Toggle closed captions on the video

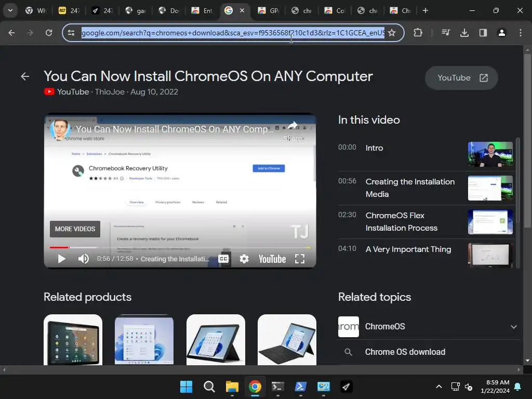point(223,259)
